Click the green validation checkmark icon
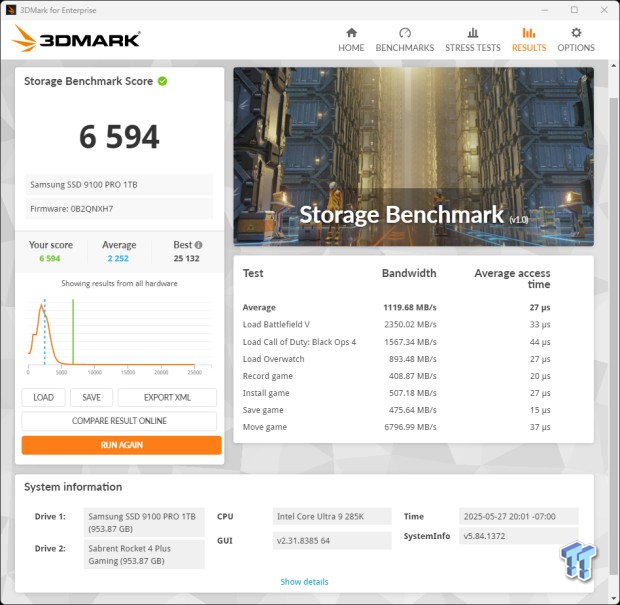Screen dimensions: 620x605 (x=162, y=81)
